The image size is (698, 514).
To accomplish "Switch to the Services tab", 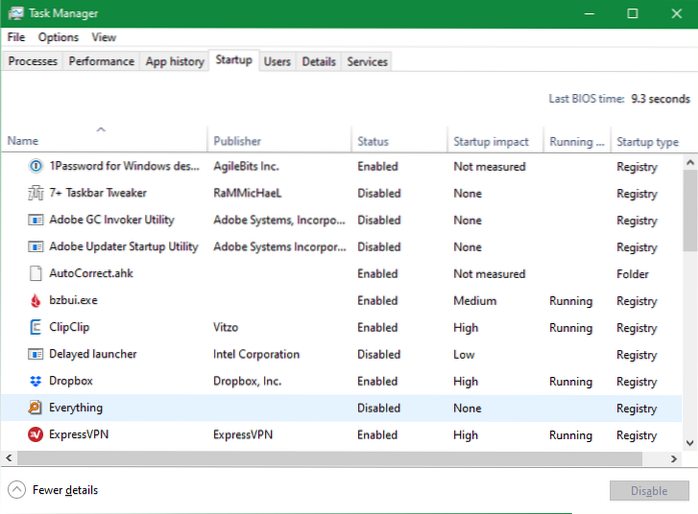I will pos(367,62).
